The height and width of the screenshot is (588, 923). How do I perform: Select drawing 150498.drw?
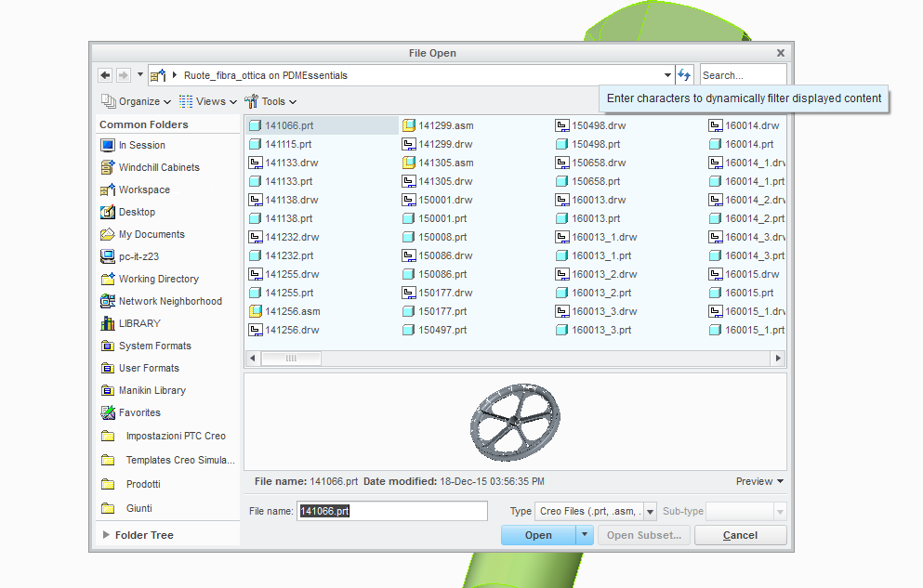(x=590, y=125)
